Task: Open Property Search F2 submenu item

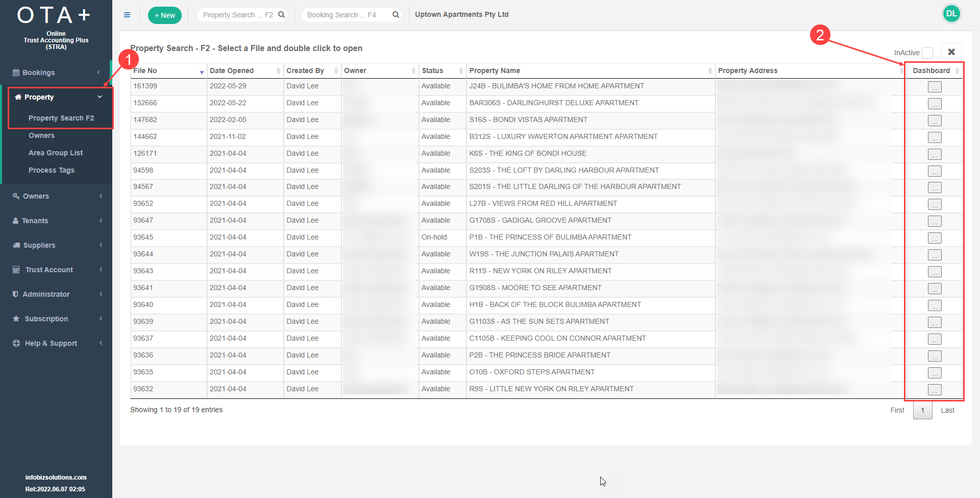Action: pyautogui.click(x=61, y=118)
